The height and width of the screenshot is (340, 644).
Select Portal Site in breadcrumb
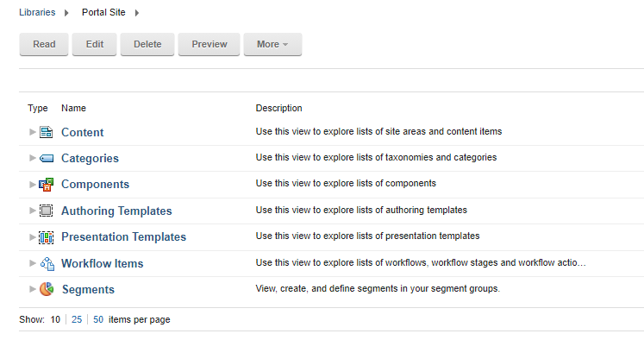tap(103, 12)
